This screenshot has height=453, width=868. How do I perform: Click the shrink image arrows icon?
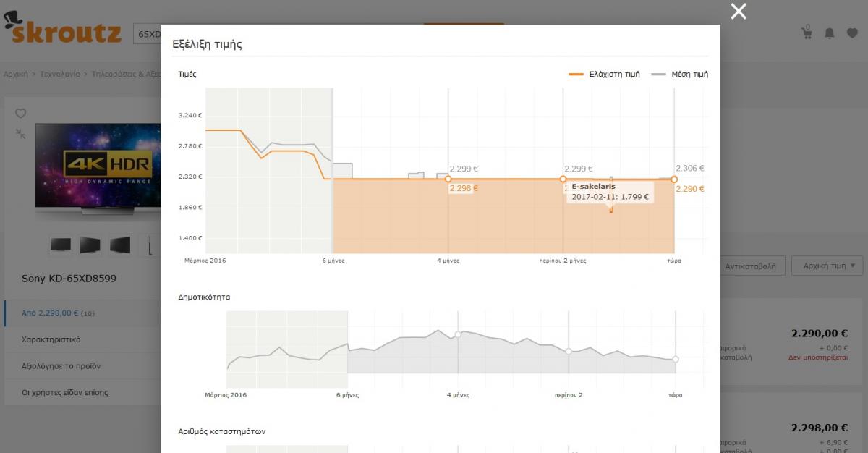pyautogui.click(x=20, y=133)
